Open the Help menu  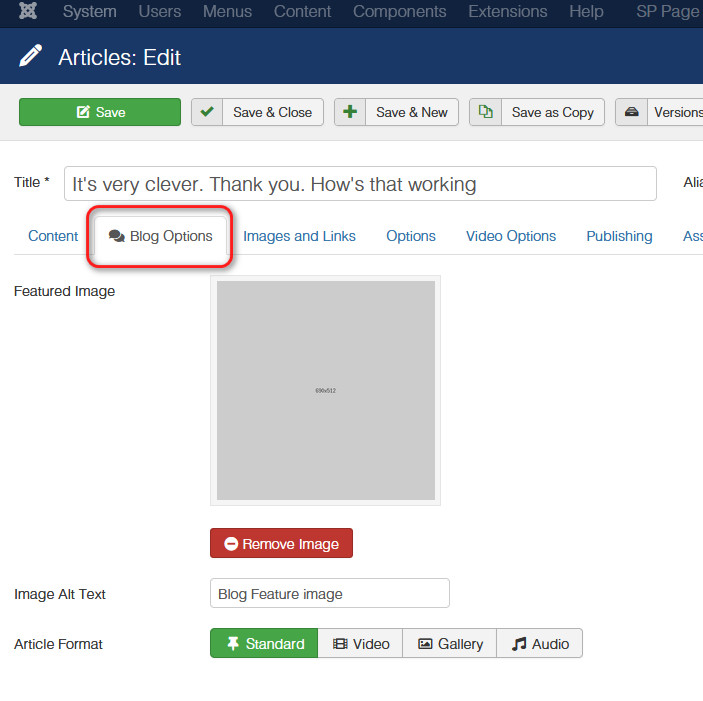[586, 11]
